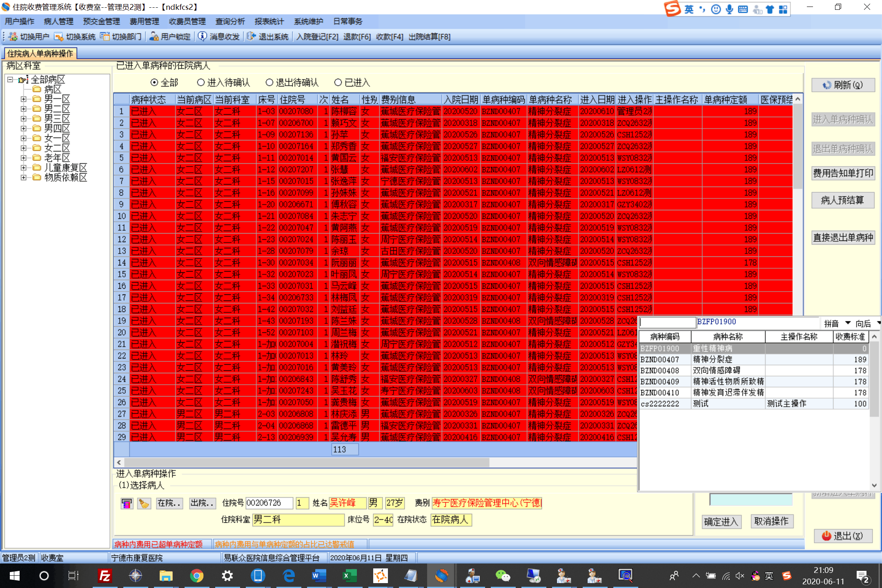
Task: Open the 费用管理 menu
Action: 144,22
